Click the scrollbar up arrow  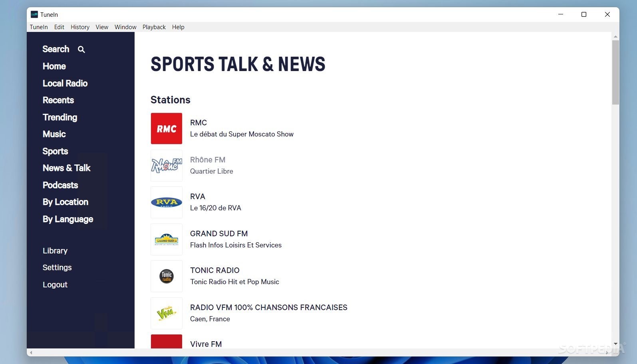615,37
